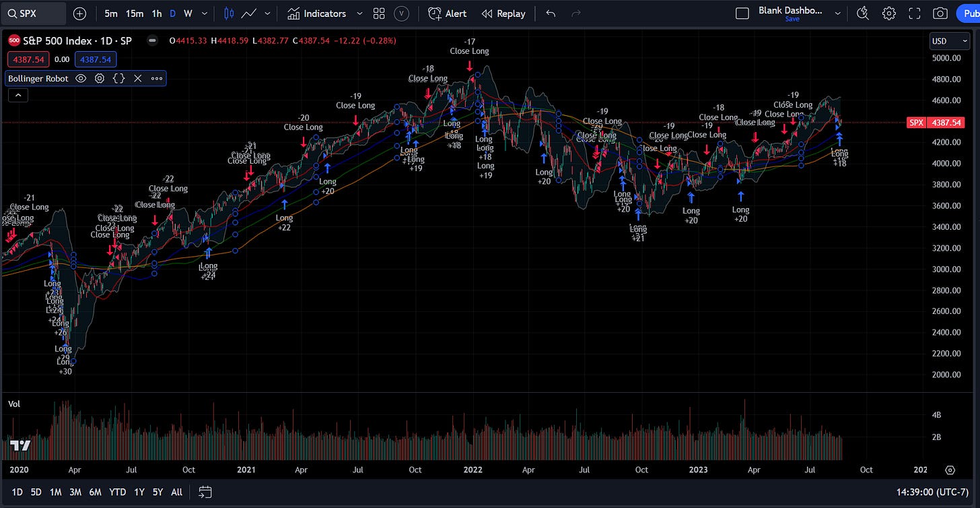Switch to the YTD date range
The image size is (980, 508).
pyautogui.click(x=117, y=492)
